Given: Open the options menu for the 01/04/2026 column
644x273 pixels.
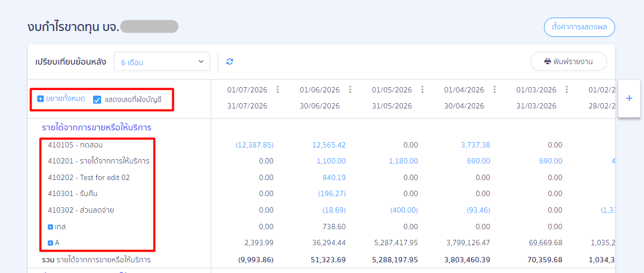Looking at the screenshot, I should [494, 90].
